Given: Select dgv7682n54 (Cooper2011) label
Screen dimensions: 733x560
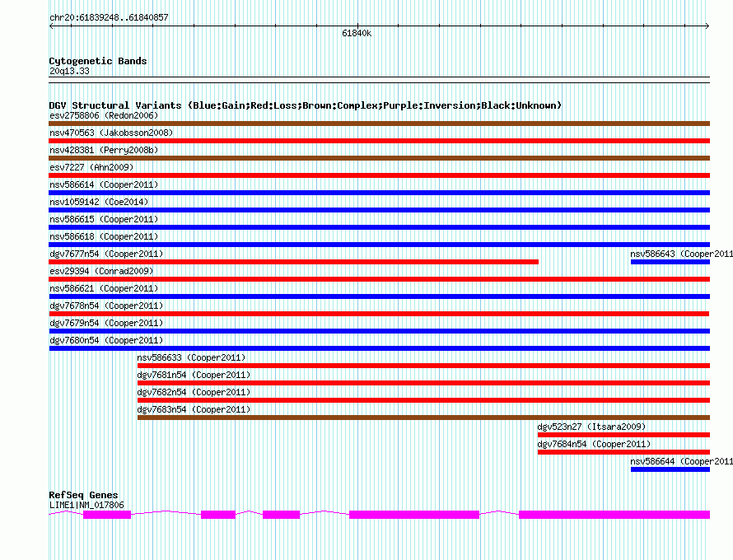Looking at the screenshot, I should coord(194,392).
